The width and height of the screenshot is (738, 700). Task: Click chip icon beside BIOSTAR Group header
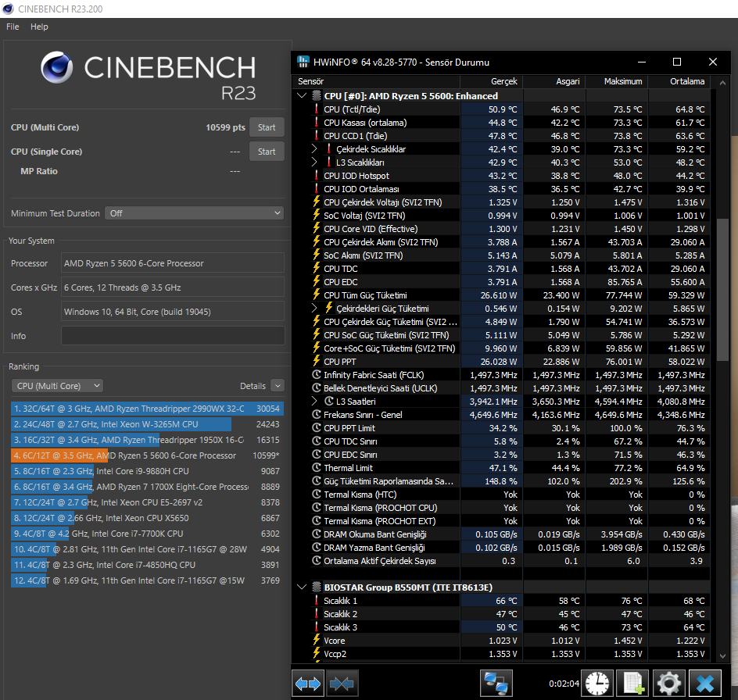(317, 587)
